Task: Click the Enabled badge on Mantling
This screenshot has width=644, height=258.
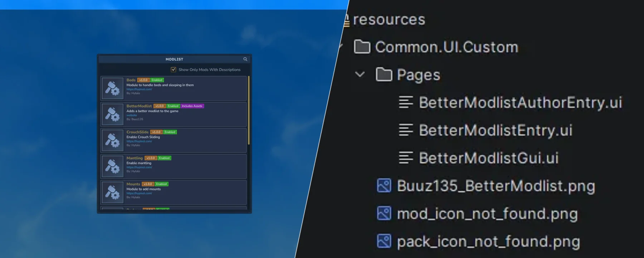Action: (165, 158)
